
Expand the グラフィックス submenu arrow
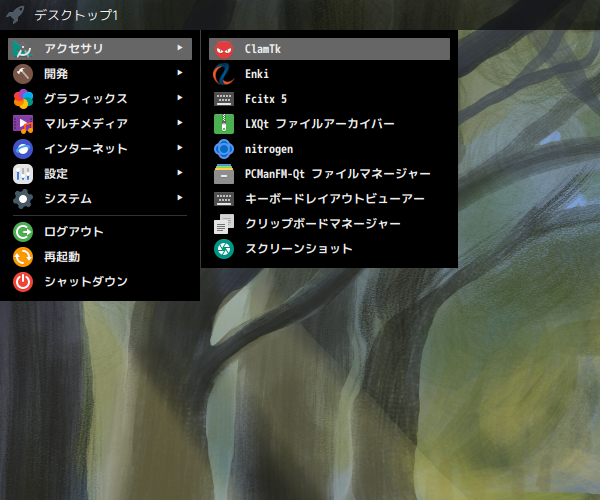point(180,98)
